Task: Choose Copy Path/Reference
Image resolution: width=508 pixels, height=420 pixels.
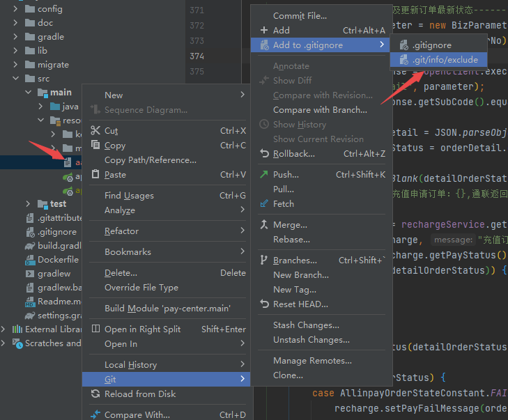Action: click(167, 160)
